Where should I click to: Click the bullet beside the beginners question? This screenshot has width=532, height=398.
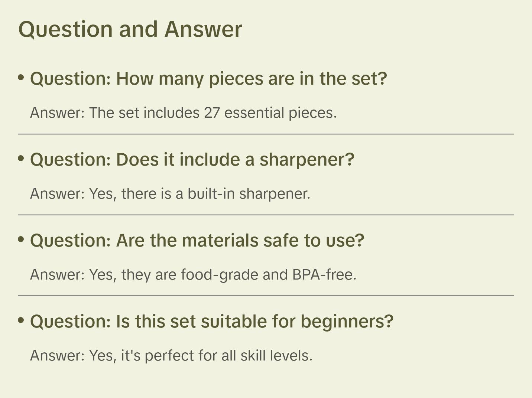pos(21,320)
